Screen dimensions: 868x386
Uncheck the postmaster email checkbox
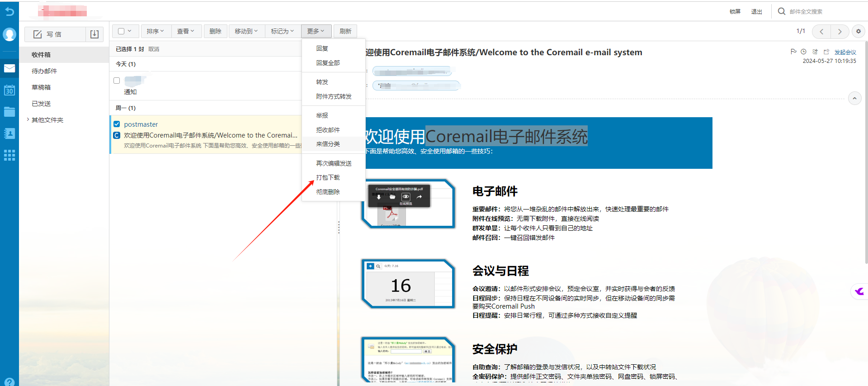click(117, 124)
